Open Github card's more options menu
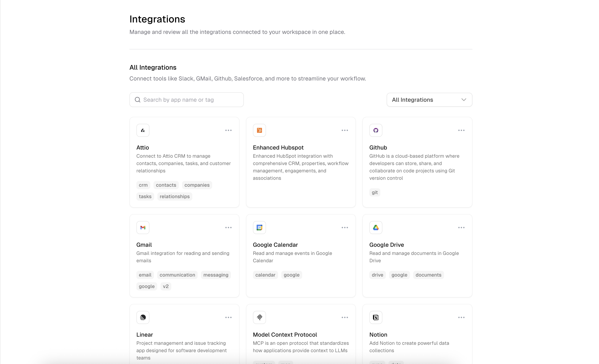 point(461,130)
